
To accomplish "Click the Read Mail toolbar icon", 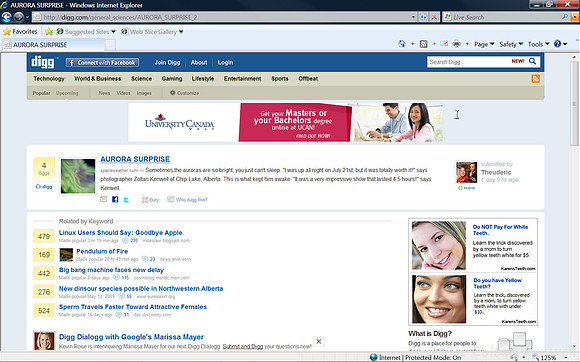I will click(x=444, y=44).
